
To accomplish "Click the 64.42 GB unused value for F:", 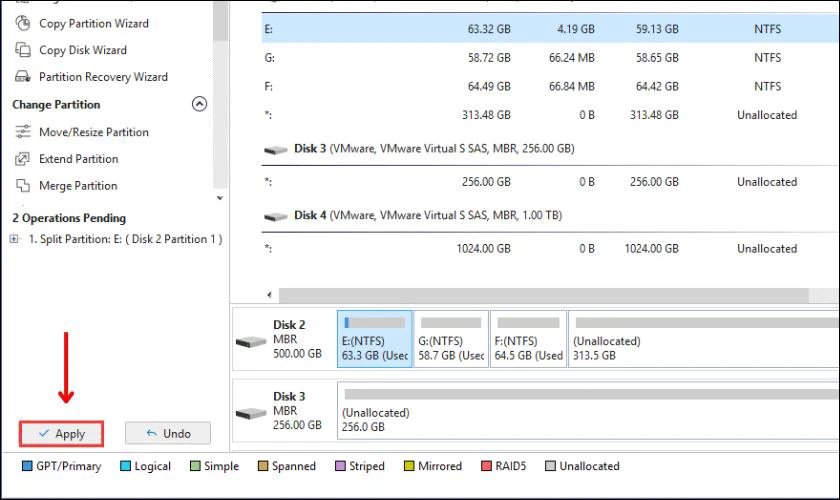I will click(x=657, y=86).
